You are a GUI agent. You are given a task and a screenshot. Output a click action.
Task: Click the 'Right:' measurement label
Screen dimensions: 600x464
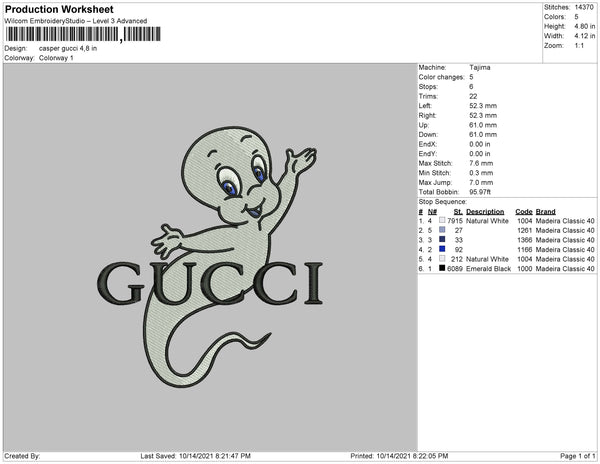coord(427,115)
